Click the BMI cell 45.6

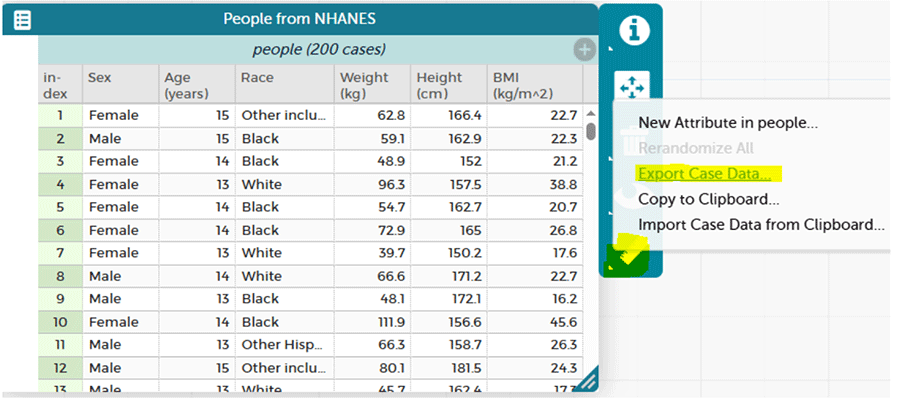(535, 322)
